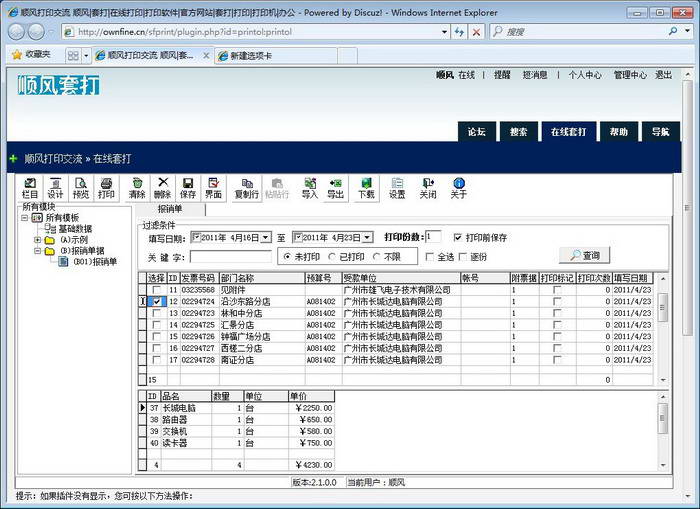Enable the 逐份 checkbox
The height and width of the screenshot is (509, 700).
pyautogui.click(x=463, y=257)
